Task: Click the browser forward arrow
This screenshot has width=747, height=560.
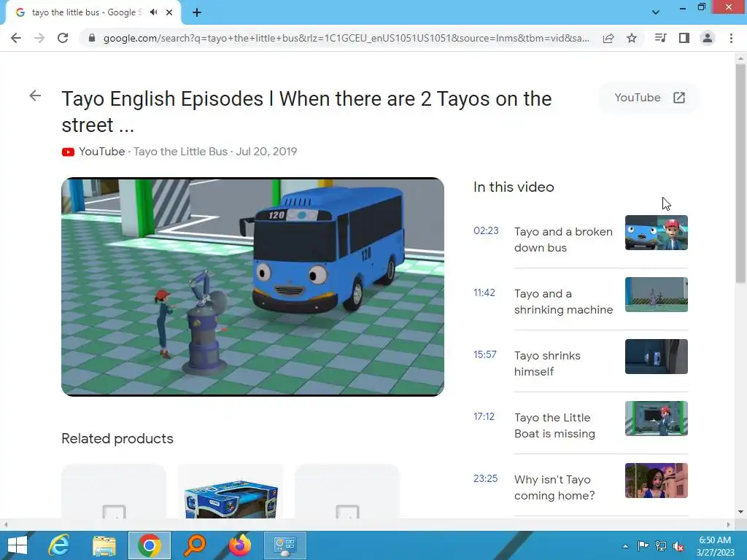Action: pos(39,38)
